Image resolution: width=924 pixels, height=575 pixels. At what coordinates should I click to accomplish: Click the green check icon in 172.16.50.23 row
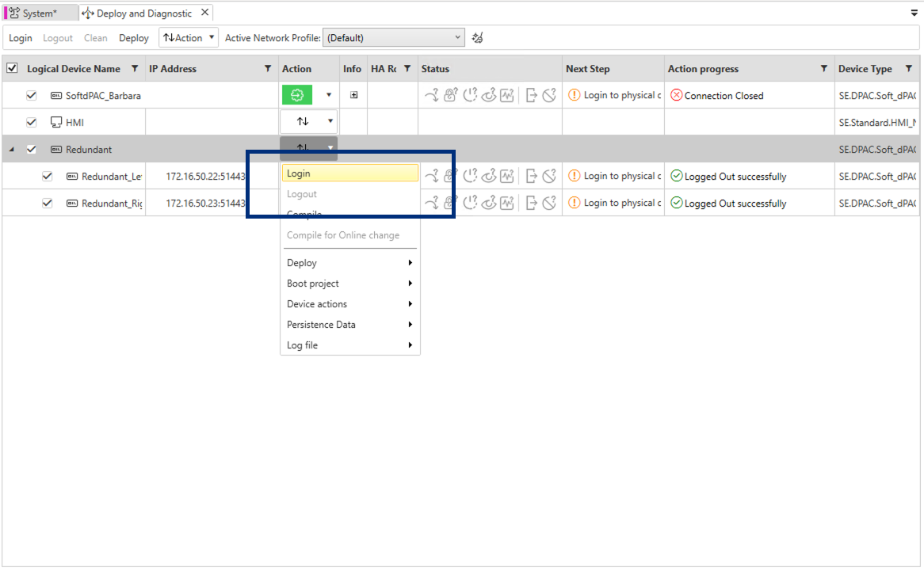click(677, 203)
